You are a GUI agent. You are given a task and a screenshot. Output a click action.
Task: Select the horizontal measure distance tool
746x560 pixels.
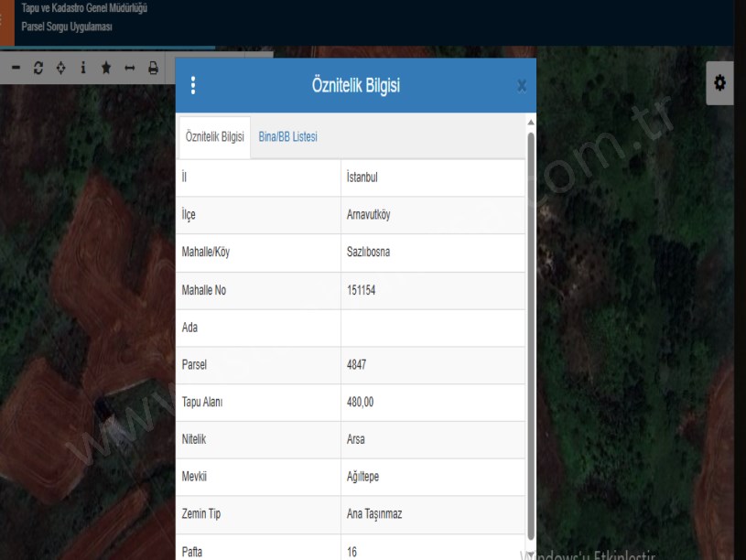pos(130,69)
